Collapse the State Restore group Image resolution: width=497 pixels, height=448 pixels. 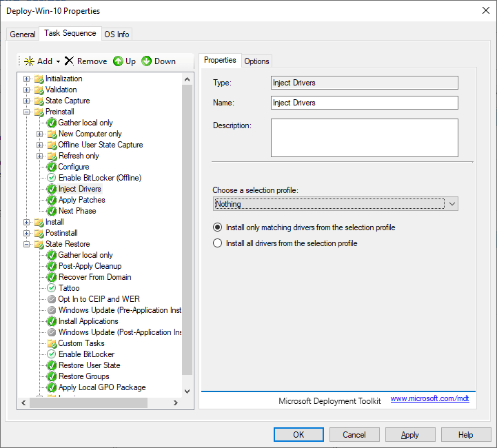pyautogui.click(x=27, y=244)
